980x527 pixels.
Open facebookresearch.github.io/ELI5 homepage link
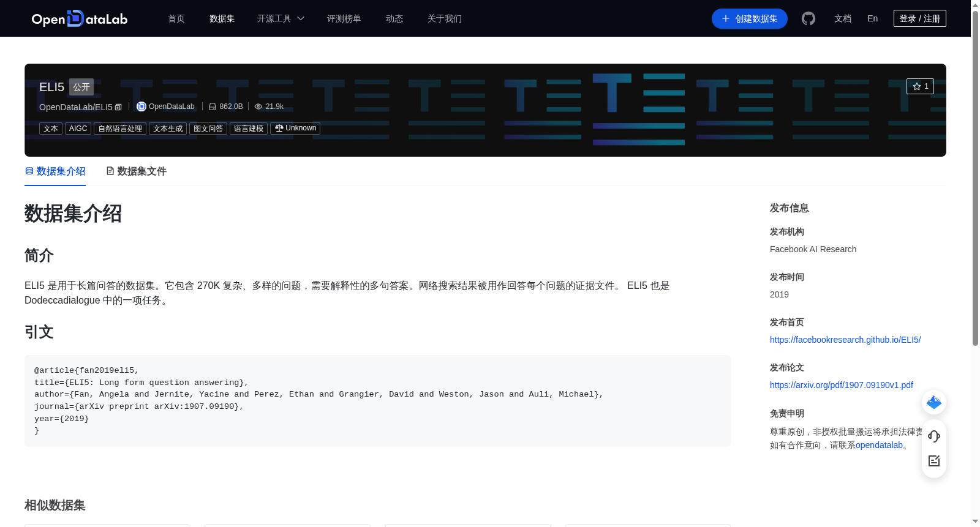click(x=845, y=340)
